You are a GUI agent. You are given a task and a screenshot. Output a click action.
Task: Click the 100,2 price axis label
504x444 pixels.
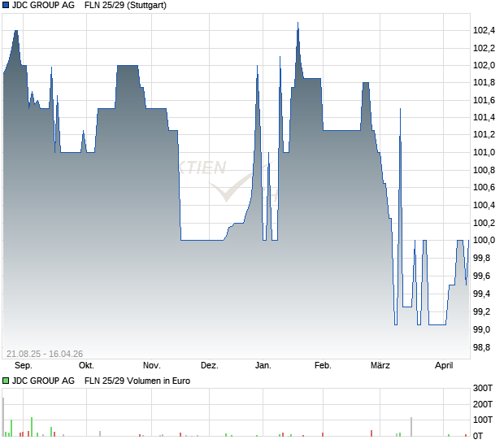click(x=484, y=223)
